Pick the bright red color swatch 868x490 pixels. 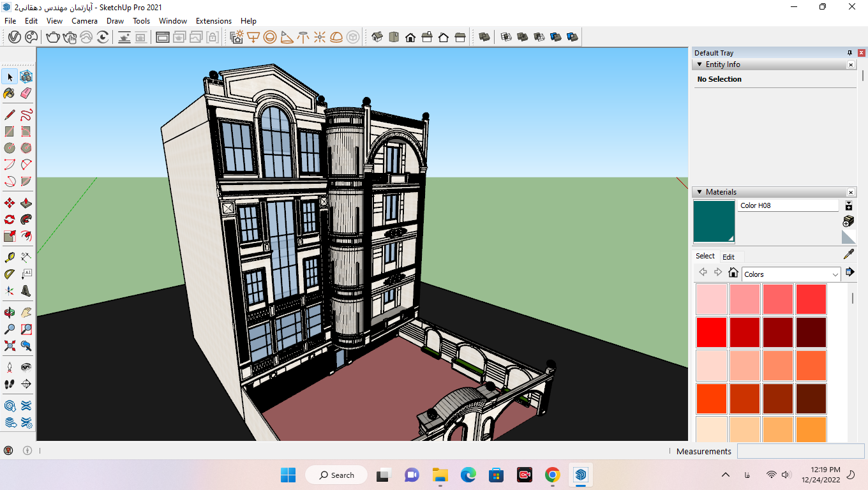coord(711,332)
